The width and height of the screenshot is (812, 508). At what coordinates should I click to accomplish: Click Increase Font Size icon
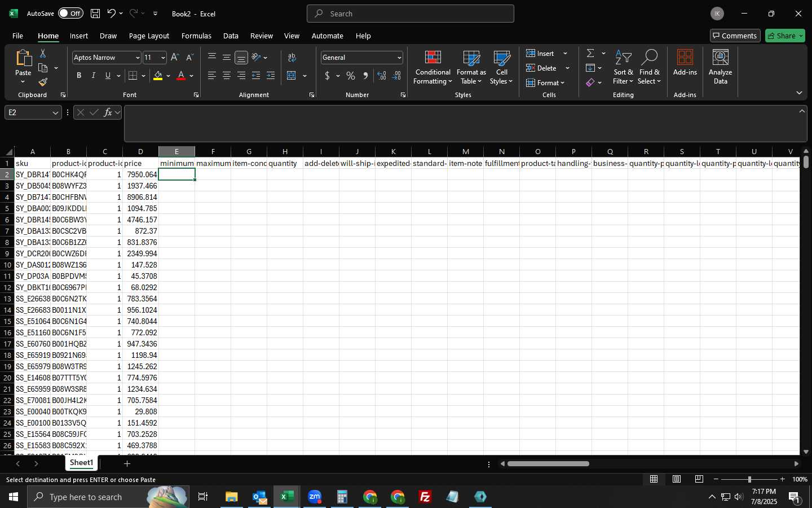(175, 58)
